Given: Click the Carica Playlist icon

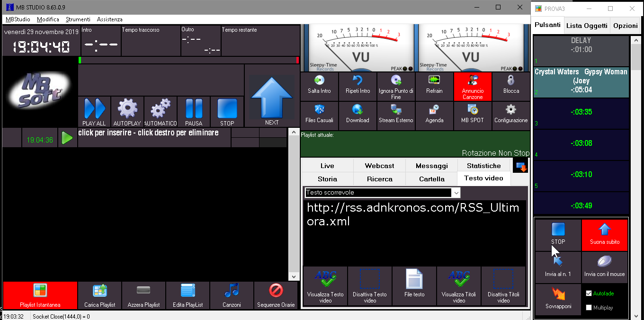Looking at the screenshot, I should pyautogui.click(x=99, y=291).
